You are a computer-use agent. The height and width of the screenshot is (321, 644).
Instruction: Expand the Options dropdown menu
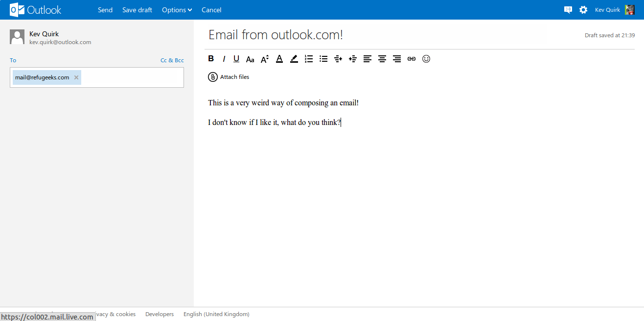point(177,10)
